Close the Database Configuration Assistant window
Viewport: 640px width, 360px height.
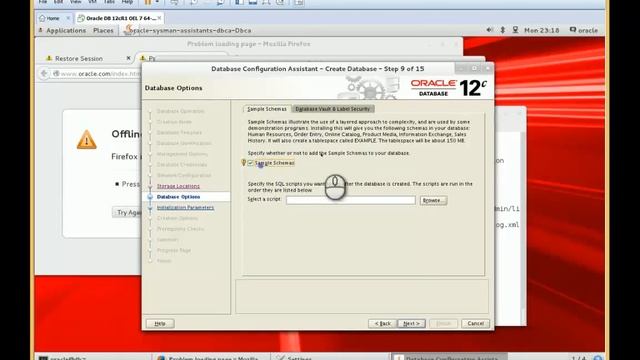pyautogui.click(x=487, y=69)
